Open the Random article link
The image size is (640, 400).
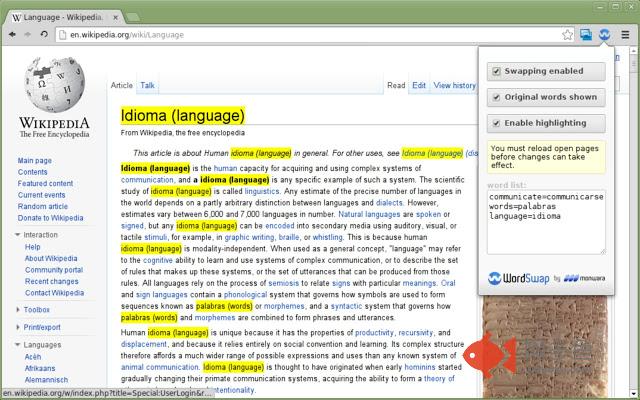[x=42, y=207]
